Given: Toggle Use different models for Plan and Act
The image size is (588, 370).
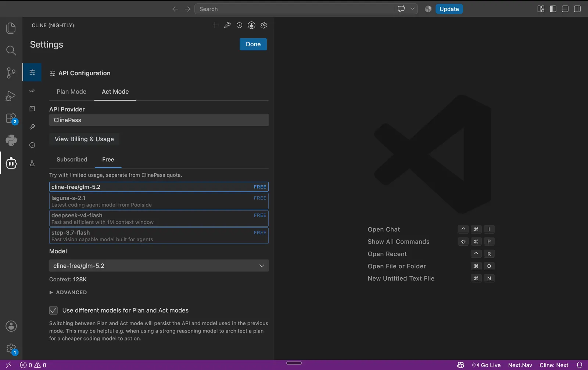Looking at the screenshot, I should [x=53, y=310].
